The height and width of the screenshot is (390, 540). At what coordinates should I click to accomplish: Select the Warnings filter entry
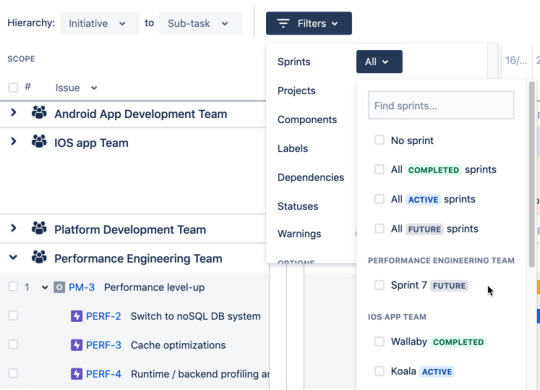(299, 234)
